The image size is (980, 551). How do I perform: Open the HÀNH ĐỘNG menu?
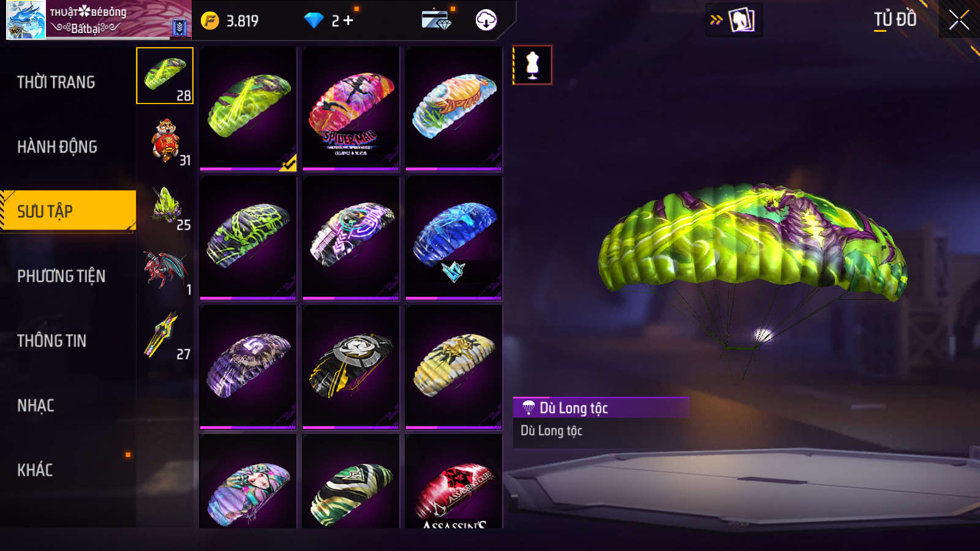[x=57, y=147]
